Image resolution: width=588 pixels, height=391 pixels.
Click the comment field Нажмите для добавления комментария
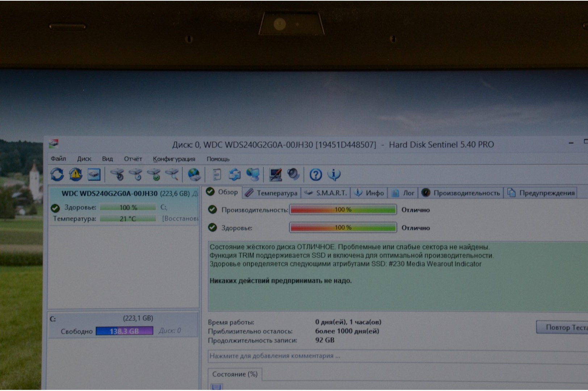pyautogui.click(x=398, y=356)
